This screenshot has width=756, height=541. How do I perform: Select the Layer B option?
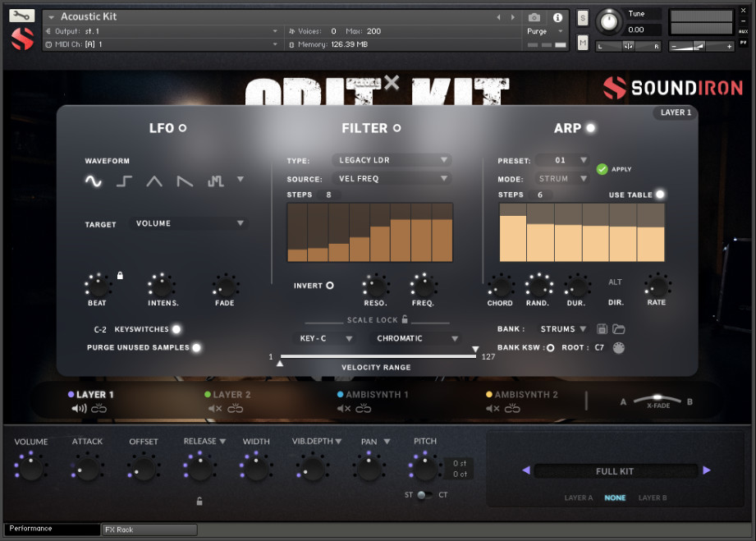(653, 497)
